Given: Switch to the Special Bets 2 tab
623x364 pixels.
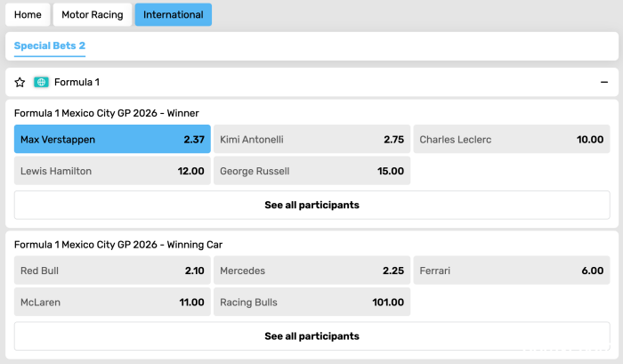Looking at the screenshot, I should (50, 45).
